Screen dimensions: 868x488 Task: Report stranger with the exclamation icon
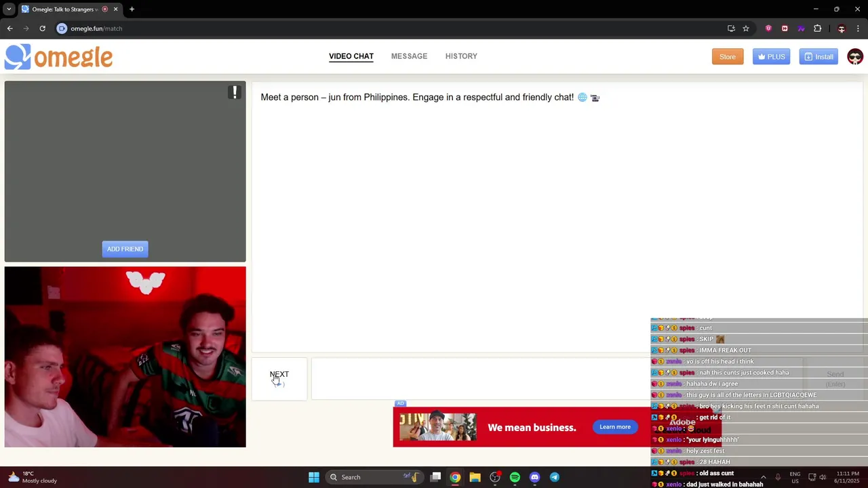(x=235, y=92)
